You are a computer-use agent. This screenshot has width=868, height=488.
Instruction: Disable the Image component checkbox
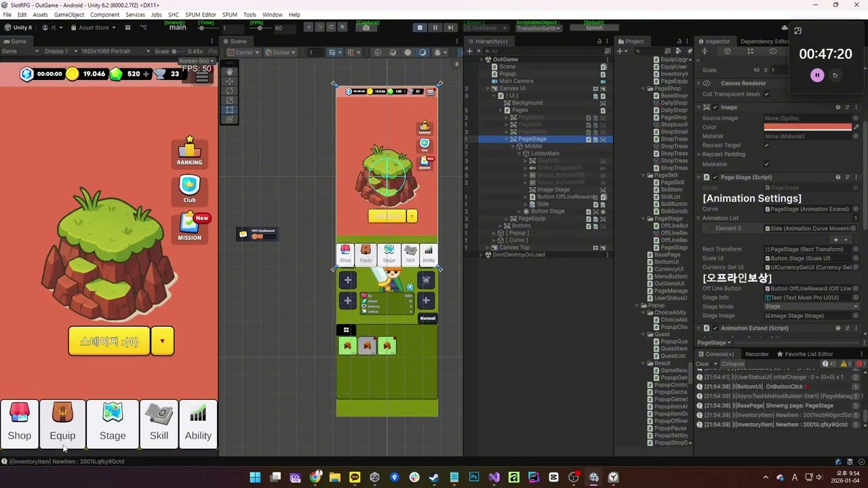[715, 107]
